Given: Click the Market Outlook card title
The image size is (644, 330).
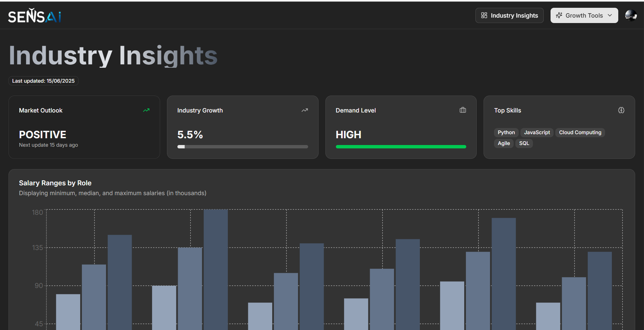Looking at the screenshot, I should pyautogui.click(x=41, y=110).
